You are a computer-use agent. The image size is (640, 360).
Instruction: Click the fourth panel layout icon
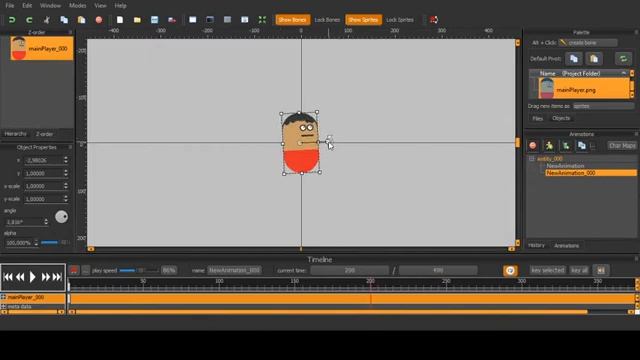click(244, 20)
